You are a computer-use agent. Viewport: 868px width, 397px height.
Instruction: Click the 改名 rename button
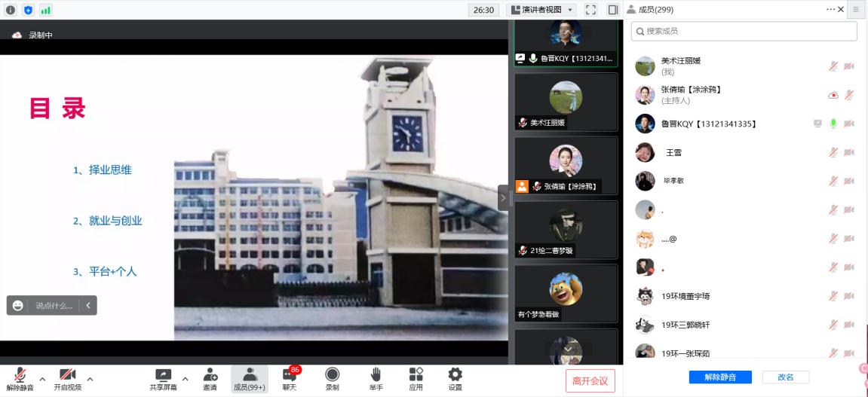(x=785, y=377)
